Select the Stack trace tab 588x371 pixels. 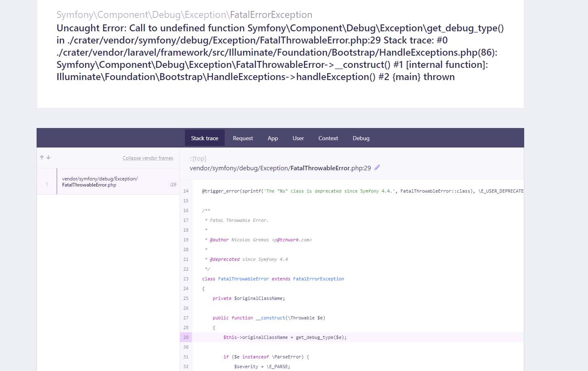(204, 138)
